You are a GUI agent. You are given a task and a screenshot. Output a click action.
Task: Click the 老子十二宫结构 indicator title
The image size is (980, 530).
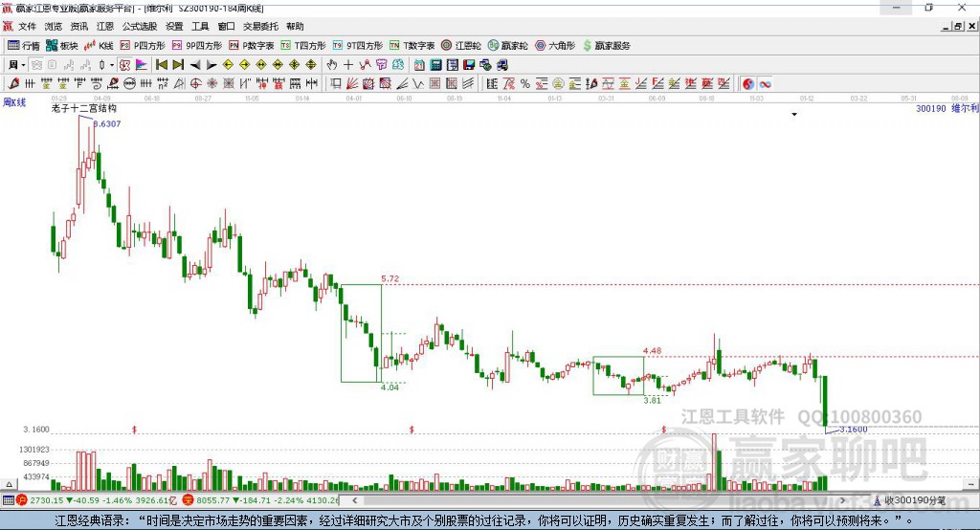coord(84,108)
